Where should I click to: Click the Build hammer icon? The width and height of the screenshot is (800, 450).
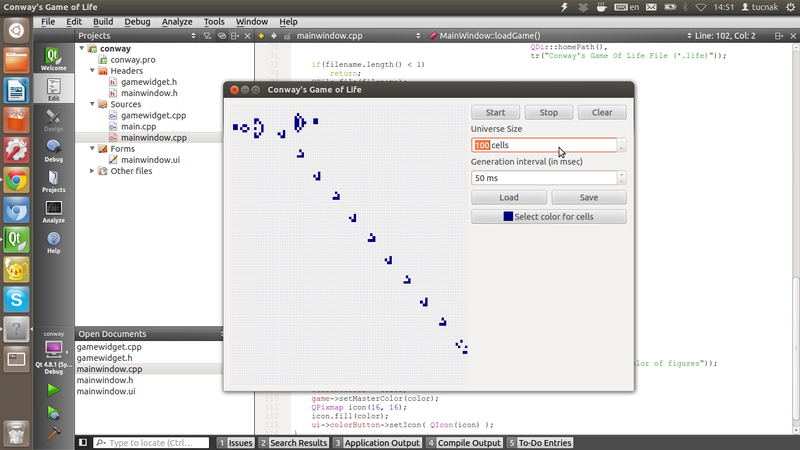pyautogui.click(x=53, y=434)
